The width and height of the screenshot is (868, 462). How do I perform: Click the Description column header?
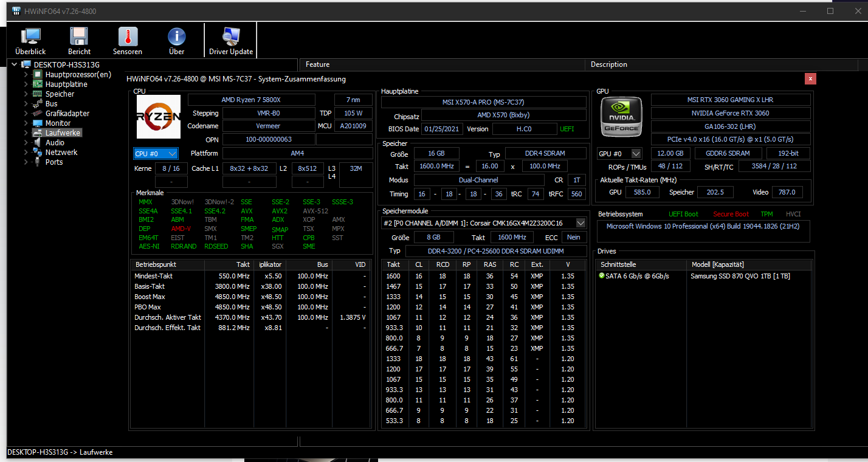(x=722, y=64)
